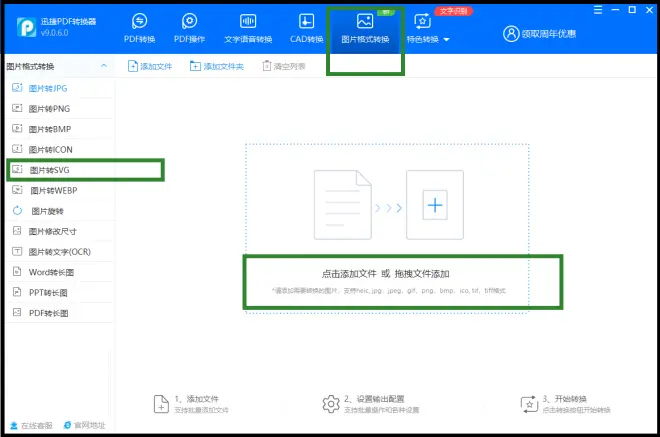Click step 1 添加文件 icon at bottom
Image resolution: width=660 pixels, height=437 pixels.
coord(161,404)
